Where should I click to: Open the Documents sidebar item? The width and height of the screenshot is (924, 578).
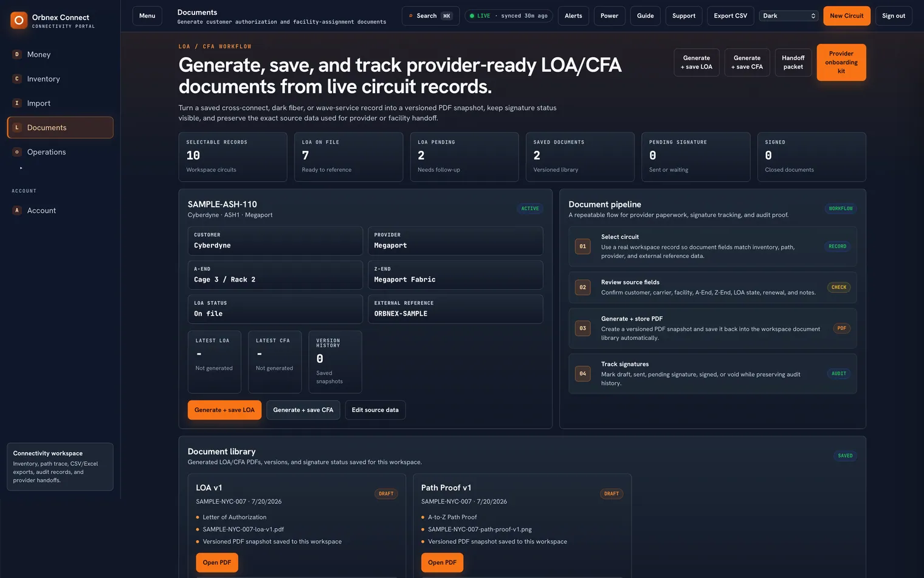coord(60,127)
